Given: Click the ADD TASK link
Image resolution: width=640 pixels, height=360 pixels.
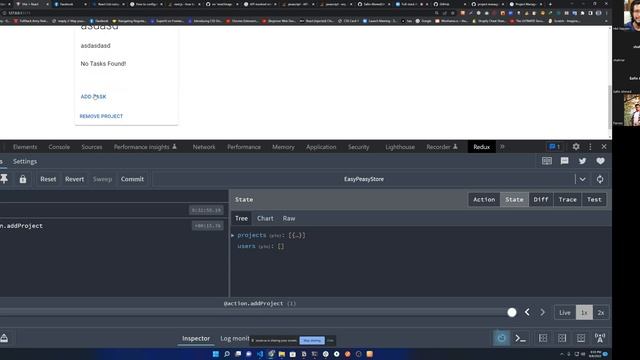Looking at the screenshot, I should [93, 97].
